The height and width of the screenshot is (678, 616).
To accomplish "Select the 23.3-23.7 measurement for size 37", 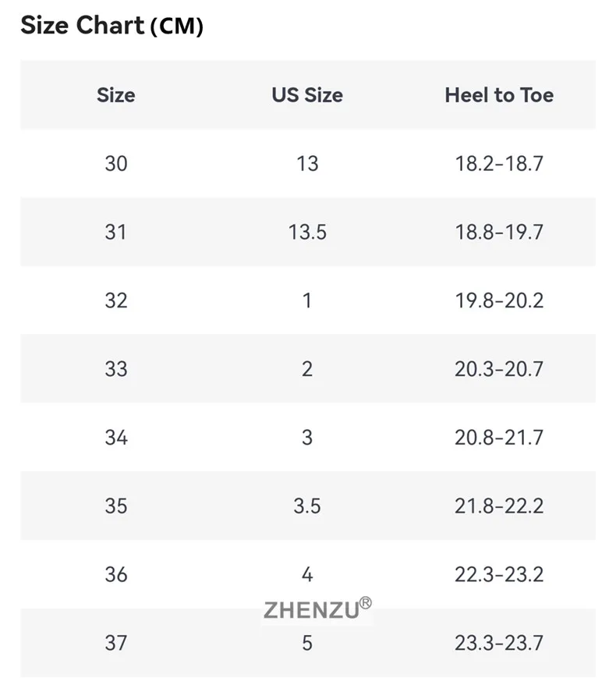I will (x=499, y=643).
